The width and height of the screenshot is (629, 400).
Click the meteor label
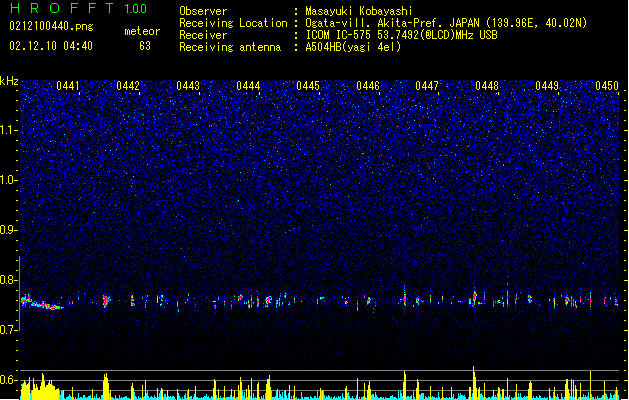click(x=142, y=31)
